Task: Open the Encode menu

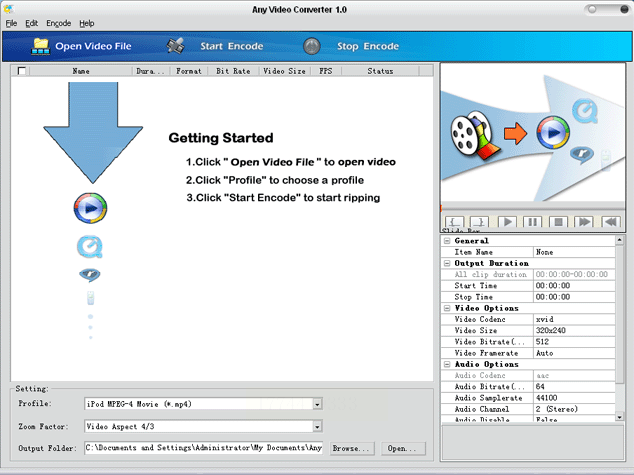Action: coord(58,23)
